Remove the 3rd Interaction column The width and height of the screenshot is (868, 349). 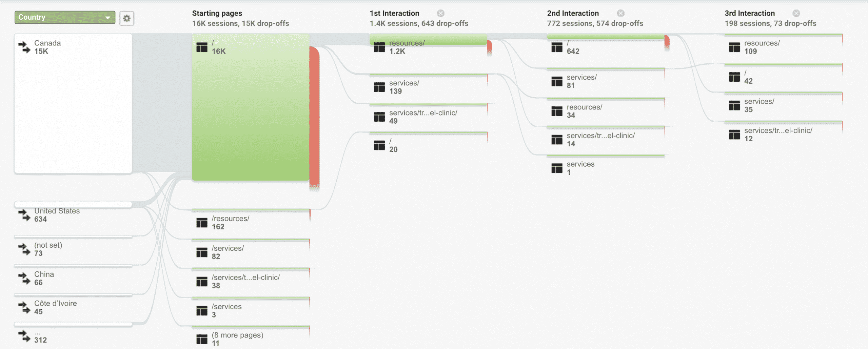tap(796, 13)
